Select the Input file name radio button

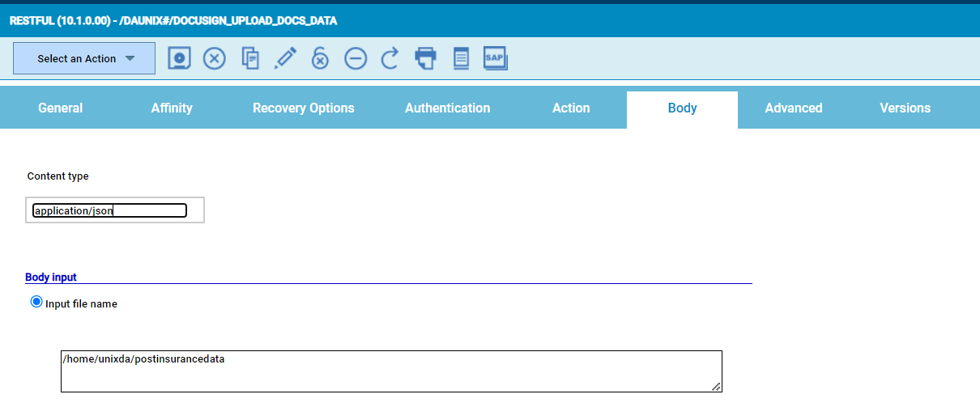pos(36,302)
